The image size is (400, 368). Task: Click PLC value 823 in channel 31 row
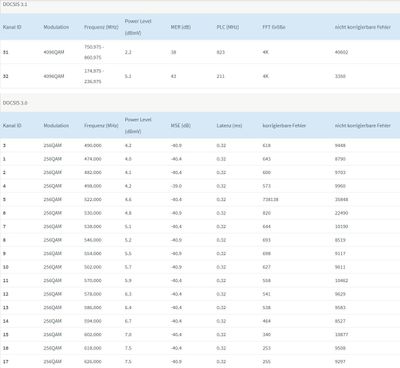221,52
